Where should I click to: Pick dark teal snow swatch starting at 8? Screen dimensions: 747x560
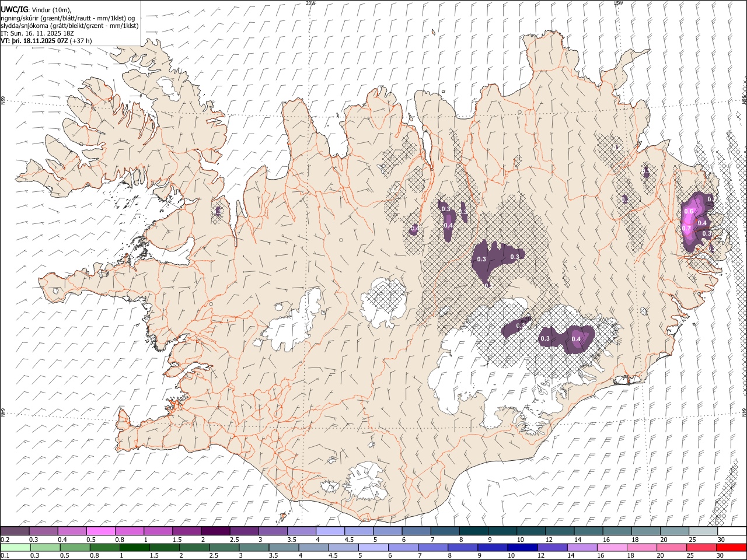(474, 531)
